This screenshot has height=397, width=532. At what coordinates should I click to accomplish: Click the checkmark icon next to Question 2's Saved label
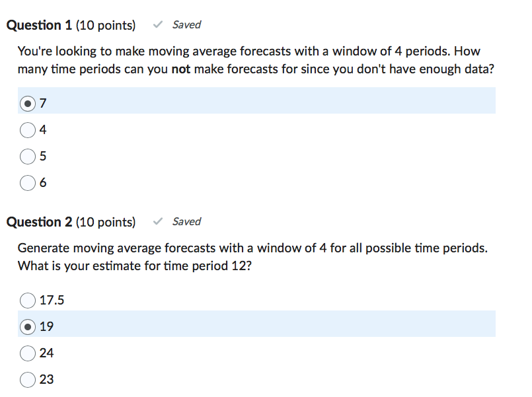157,222
